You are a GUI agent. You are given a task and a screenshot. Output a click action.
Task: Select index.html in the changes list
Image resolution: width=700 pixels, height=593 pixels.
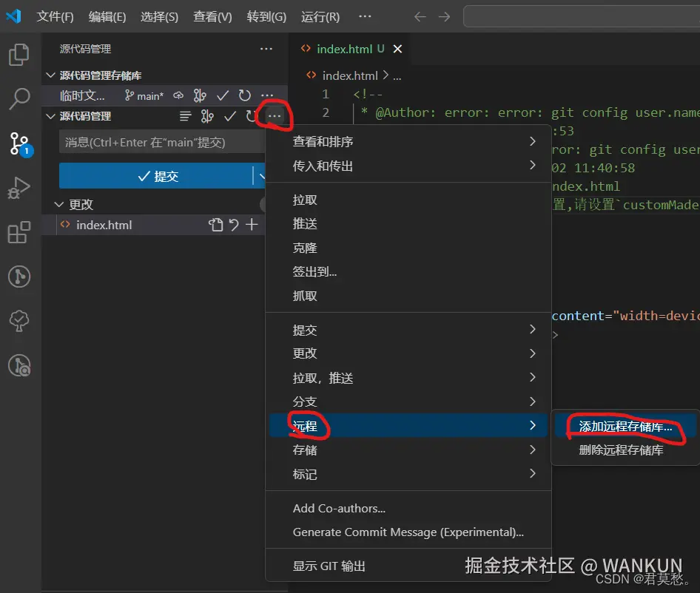(x=104, y=225)
